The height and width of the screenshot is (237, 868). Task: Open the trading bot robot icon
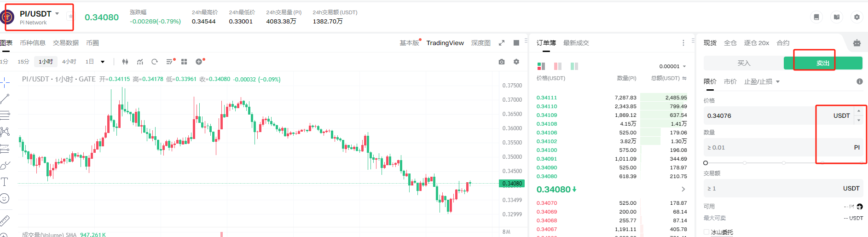(856, 43)
